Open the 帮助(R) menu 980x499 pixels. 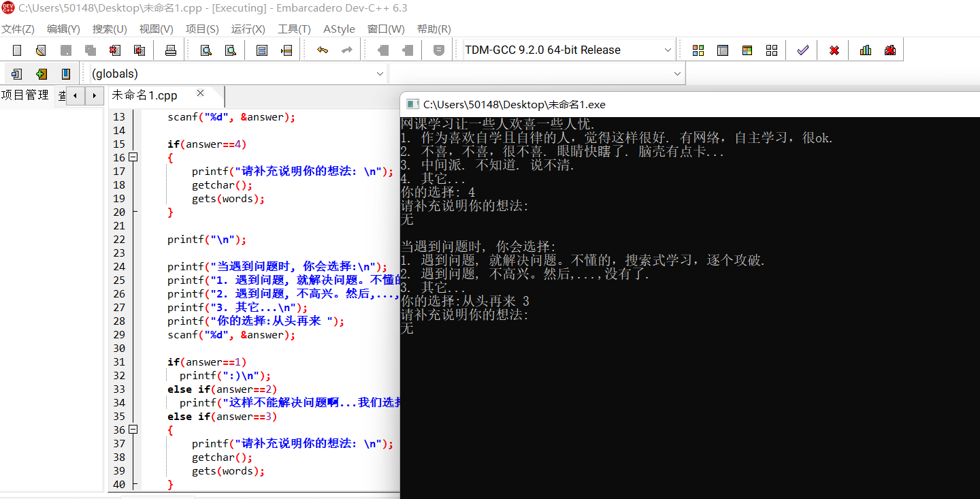point(434,29)
